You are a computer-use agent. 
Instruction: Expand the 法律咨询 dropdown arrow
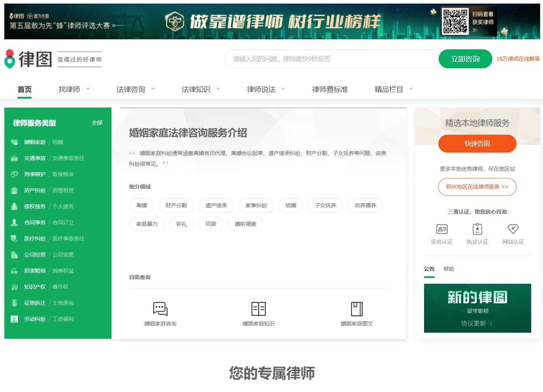point(153,89)
